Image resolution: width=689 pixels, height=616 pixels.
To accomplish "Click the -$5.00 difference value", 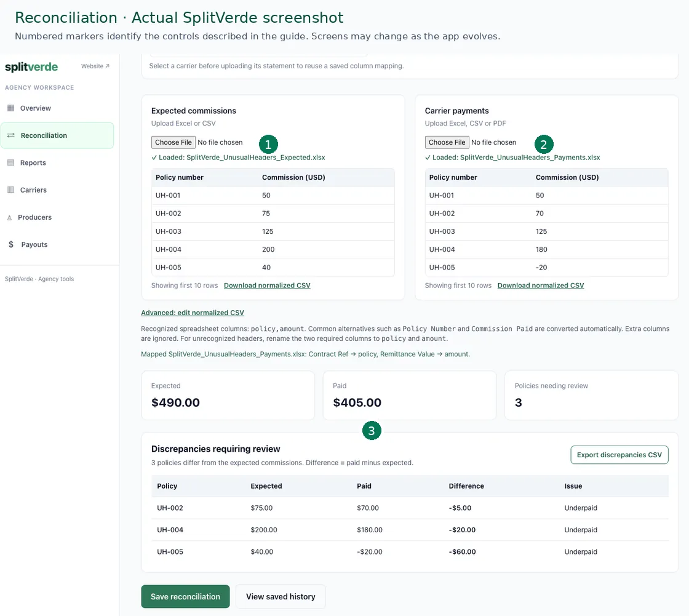I will [460, 508].
